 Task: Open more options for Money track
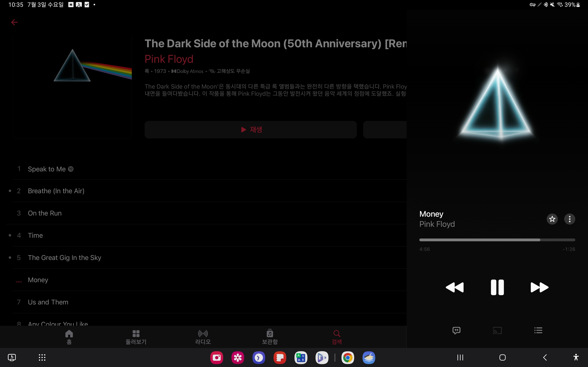[570, 219]
